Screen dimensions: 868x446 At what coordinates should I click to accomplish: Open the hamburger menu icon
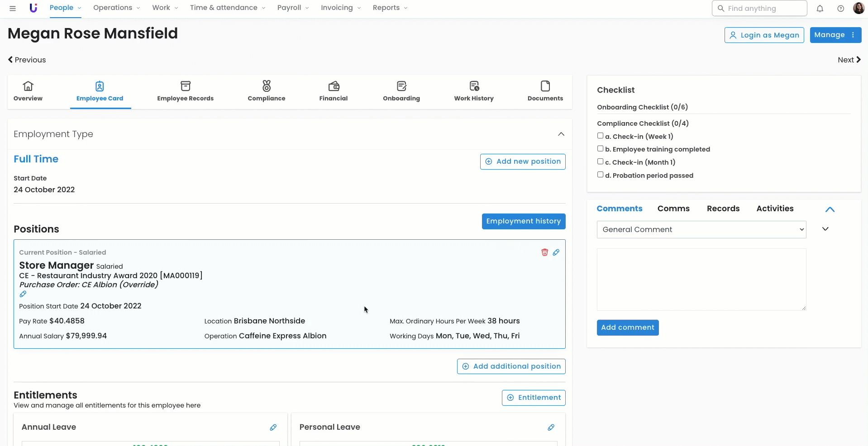(x=13, y=8)
